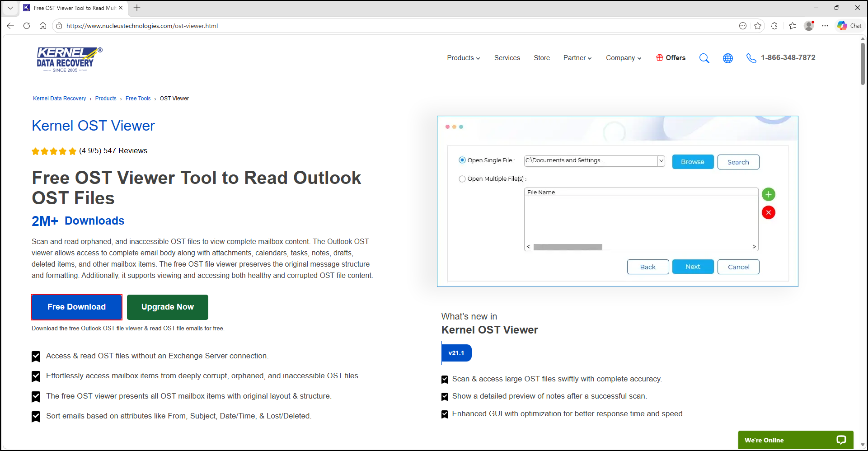The height and width of the screenshot is (451, 868).
Task: Click the Kernel Data Recovery logo
Action: 70,59
